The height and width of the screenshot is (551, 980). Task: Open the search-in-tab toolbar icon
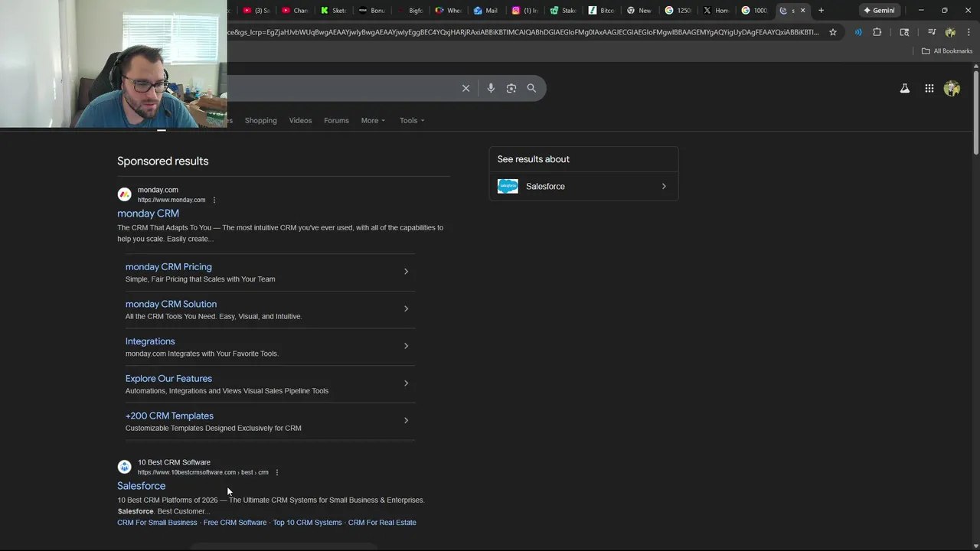tap(904, 32)
